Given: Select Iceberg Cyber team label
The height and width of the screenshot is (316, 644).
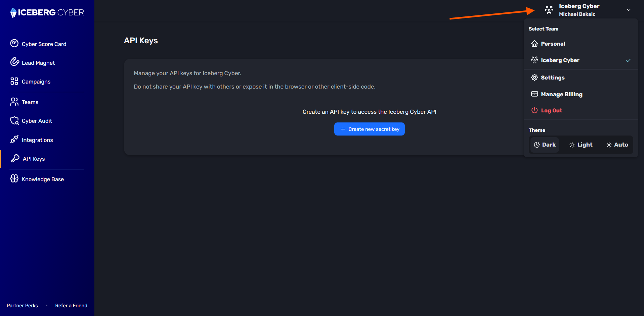Looking at the screenshot, I should [x=560, y=60].
